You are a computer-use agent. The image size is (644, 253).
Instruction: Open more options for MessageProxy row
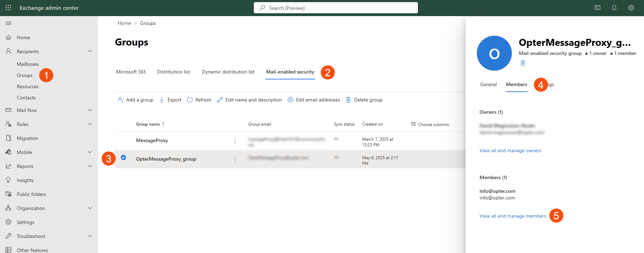pos(235,141)
